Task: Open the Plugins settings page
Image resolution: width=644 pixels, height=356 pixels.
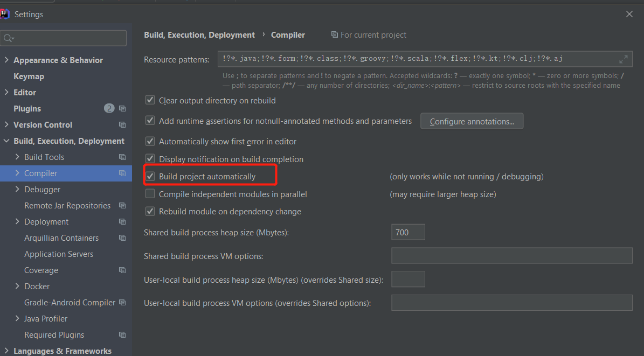Action: [x=27, y=108]
